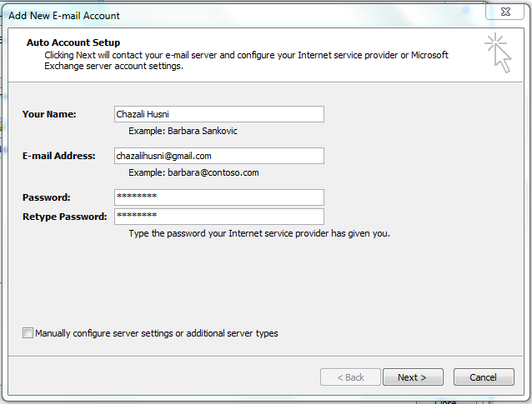This screenshot has height=404, width=532.
Task: Click the 'Add New E-mail Account' title text
Action: [x=64, y=16]
